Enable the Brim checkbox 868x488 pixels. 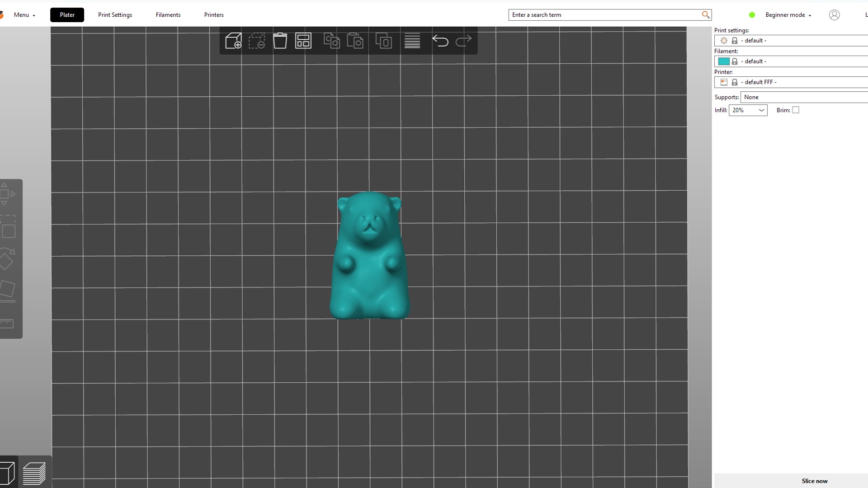click(796, 110)
